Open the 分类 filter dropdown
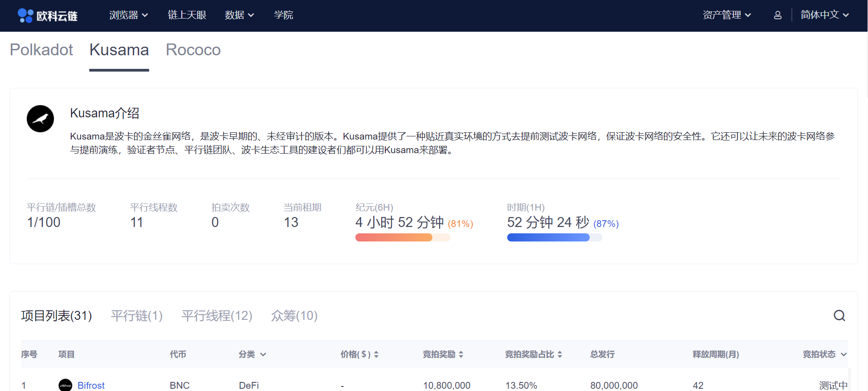The width and height of the screenshot is (868, 391). [x=252, y=354]
